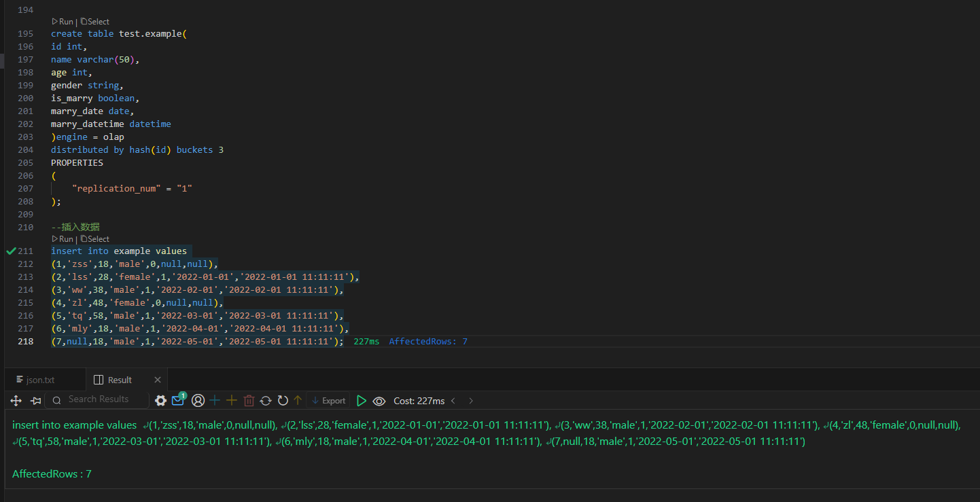Click the row starting (6,'mly' in editor
Image resolution: width=980 pixels, height=502 pixels.
tap(200, 329)
